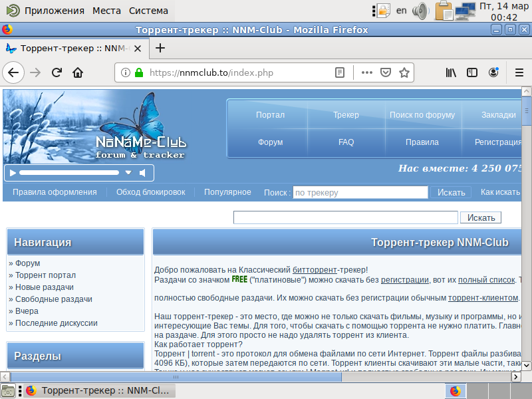Open page actions three-dots menu

point(367,72)
